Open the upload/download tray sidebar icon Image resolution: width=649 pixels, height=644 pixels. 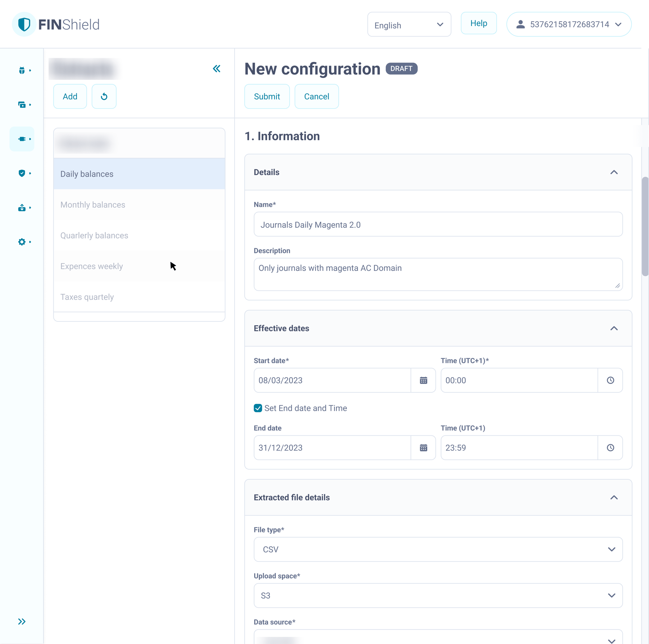point(22,208)
